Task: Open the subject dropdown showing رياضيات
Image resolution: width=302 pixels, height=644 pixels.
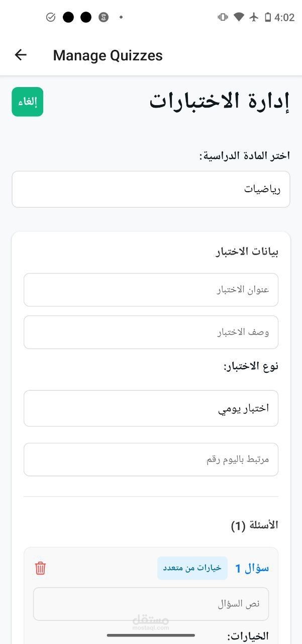Action: tap(151, 189)
